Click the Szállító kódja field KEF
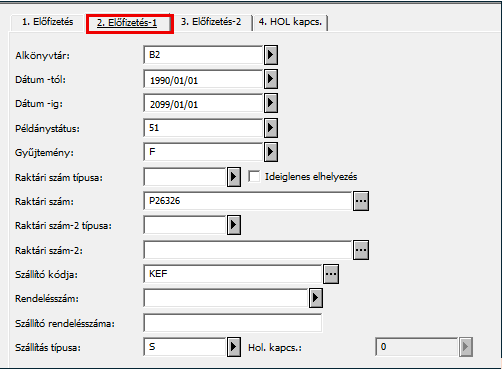The image size is (503, 369). pyautogui.click(x=233, y=274)
